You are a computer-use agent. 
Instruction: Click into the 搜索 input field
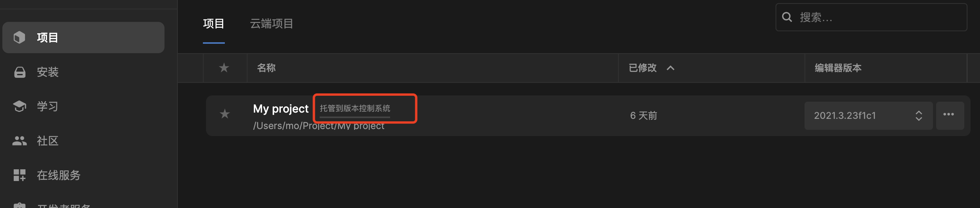coord(871,17)
